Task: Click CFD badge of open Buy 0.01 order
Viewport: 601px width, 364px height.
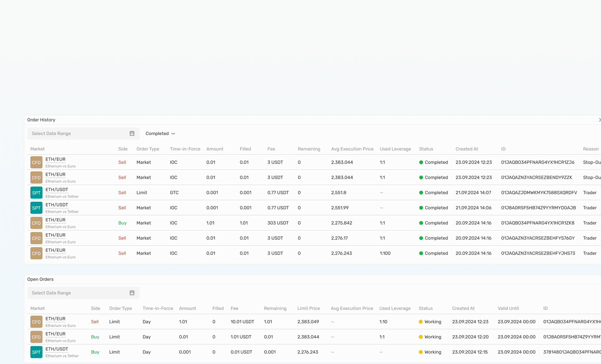Action: 36,337
